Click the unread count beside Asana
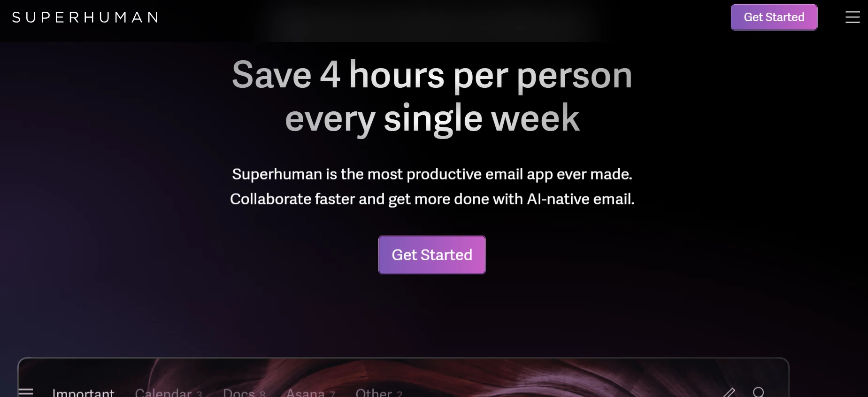 click(332, 394)
